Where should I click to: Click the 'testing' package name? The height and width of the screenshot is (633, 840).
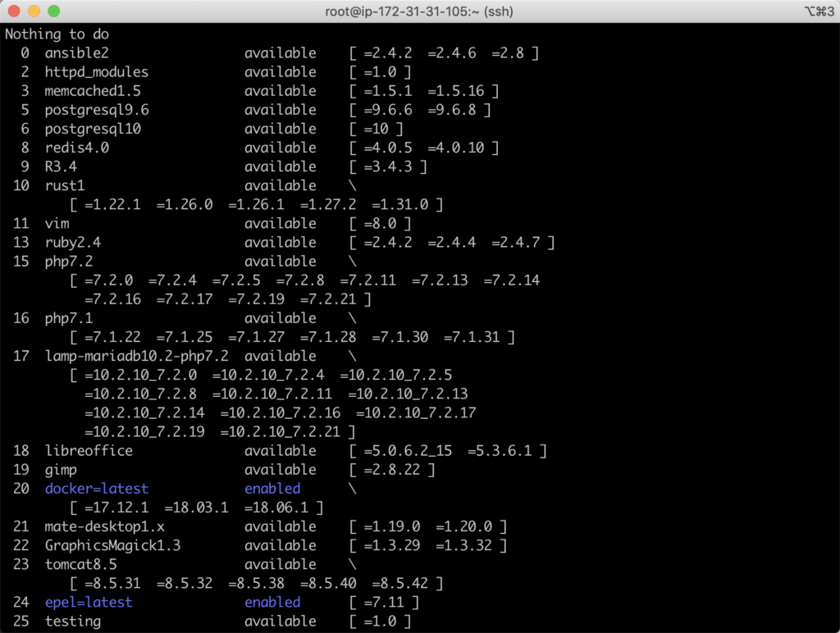73,622
